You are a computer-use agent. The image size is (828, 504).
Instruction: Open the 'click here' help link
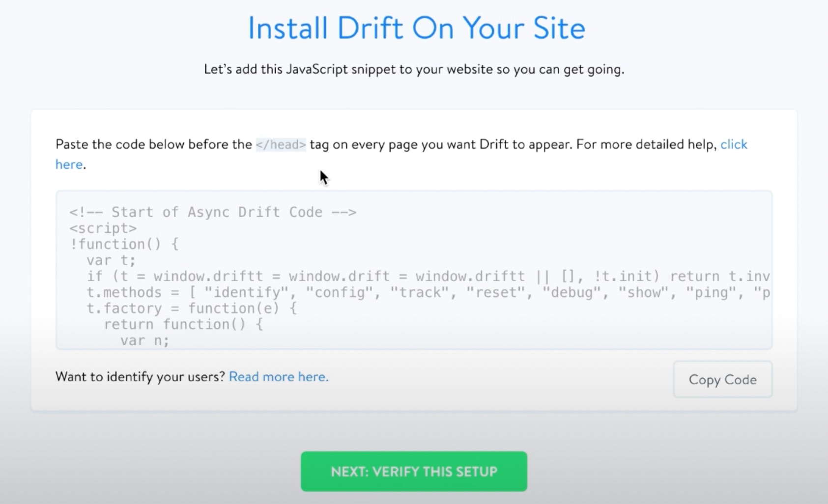click(734, 144)
